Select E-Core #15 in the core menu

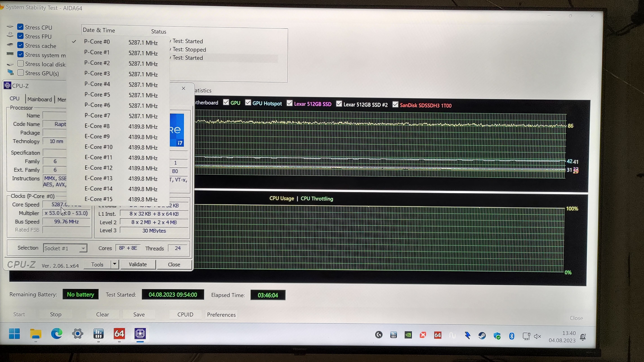coord(118,199)
